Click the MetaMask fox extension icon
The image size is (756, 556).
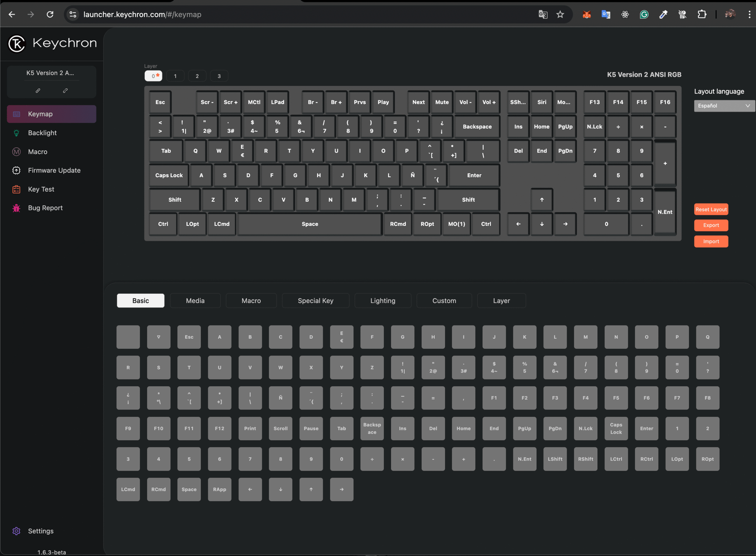pyautogui.click(x=587, y=14)
